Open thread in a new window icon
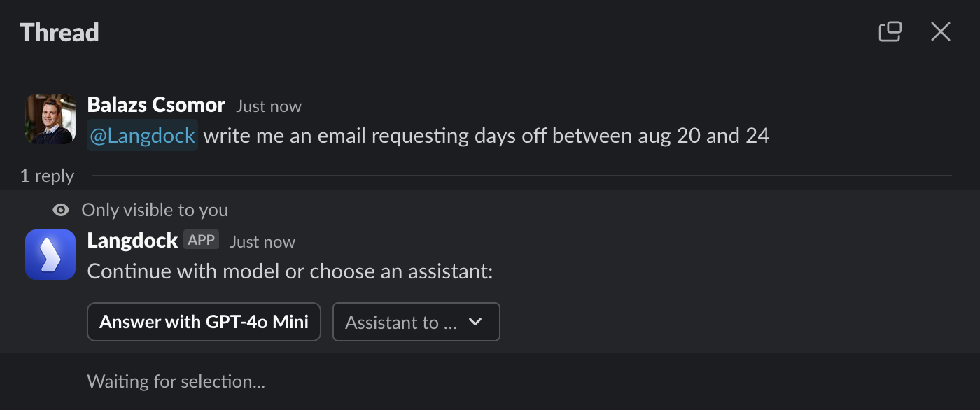This screenshot has width=980, height=410. [890, 31]
